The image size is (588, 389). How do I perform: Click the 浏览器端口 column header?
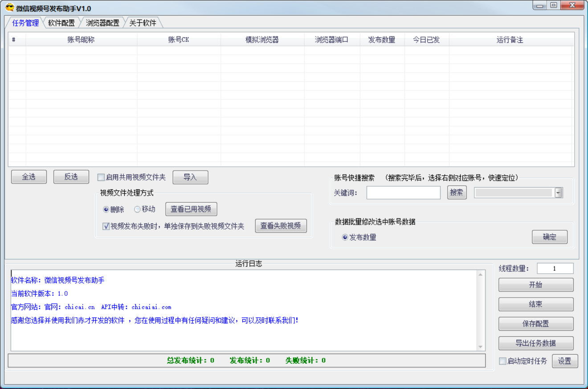click(x=332, y=40)
